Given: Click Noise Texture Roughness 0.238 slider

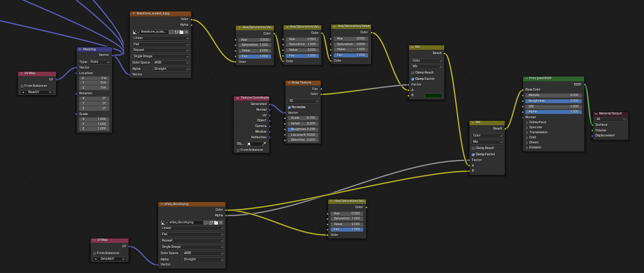Looking at the screenshot, I should click(x=303, y=129).
